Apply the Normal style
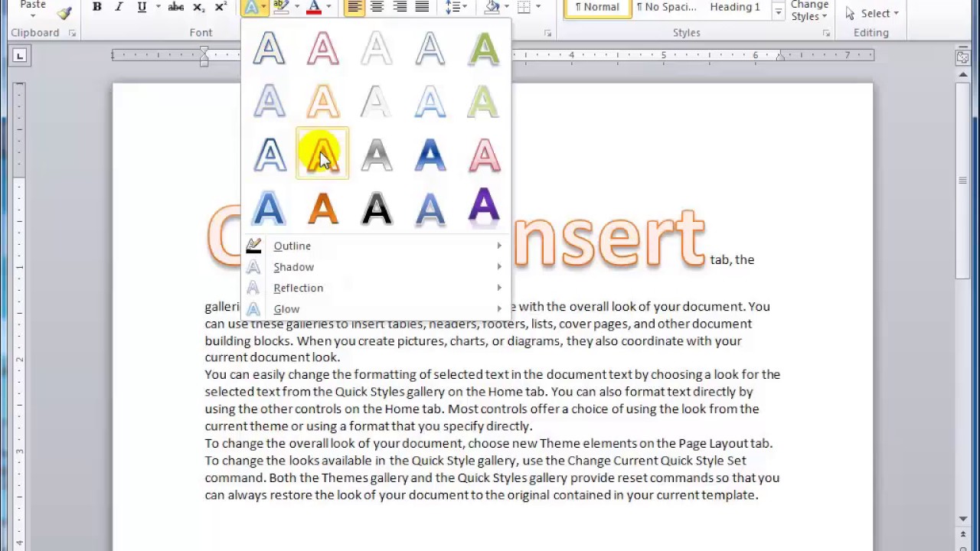The width and height of the screenshot is (980, 551). (x=597, y=8)
